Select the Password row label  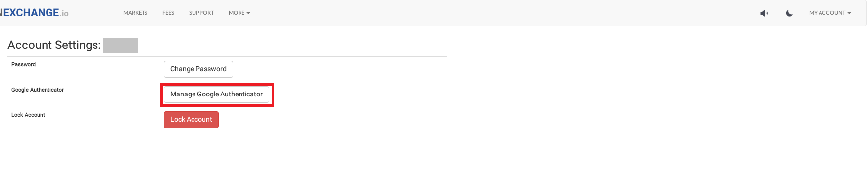[x=24, y=64]
